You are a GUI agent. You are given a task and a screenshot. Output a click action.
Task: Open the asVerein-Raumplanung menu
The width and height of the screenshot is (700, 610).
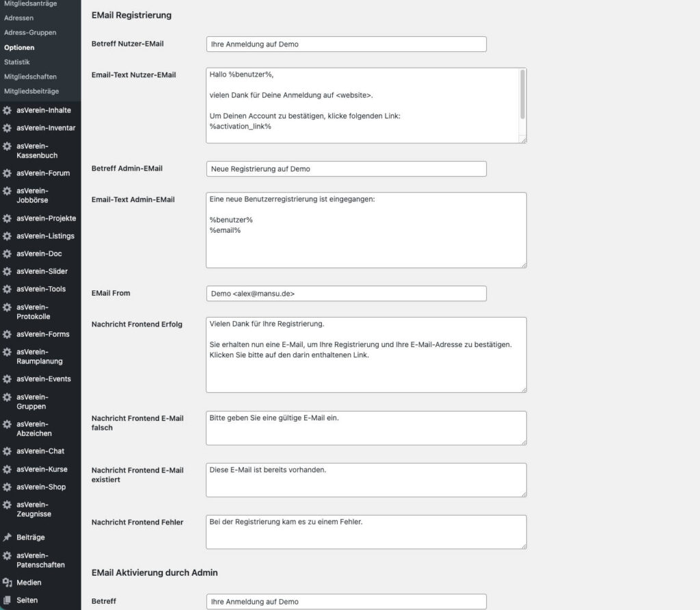coord(39,357)
